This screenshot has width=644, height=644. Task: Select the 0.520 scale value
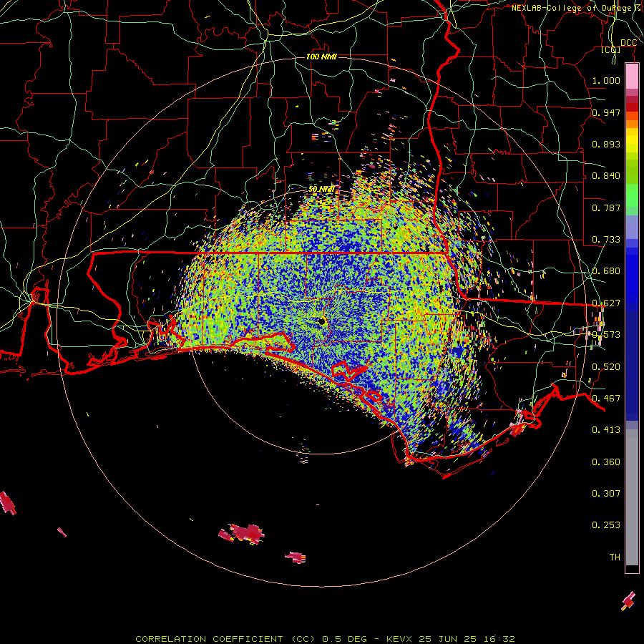point(606,367)
